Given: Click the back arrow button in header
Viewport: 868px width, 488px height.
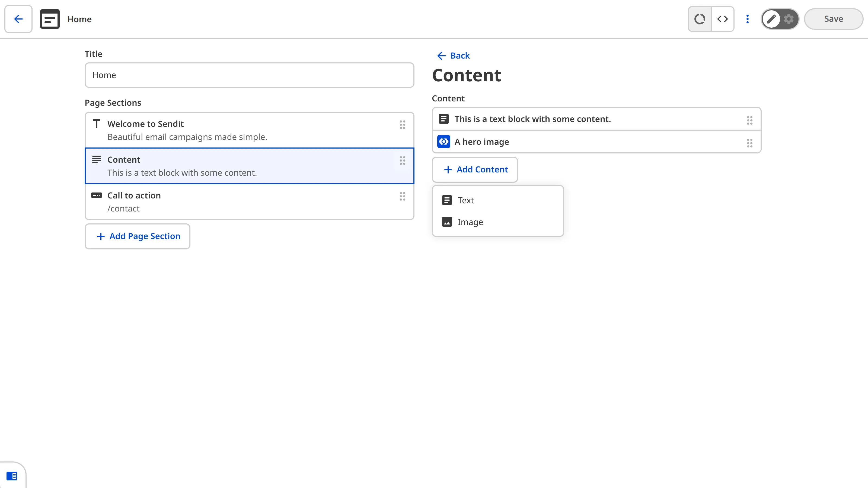Looking at the screenshot, I should pyautogui.click(x=18, y=19).
